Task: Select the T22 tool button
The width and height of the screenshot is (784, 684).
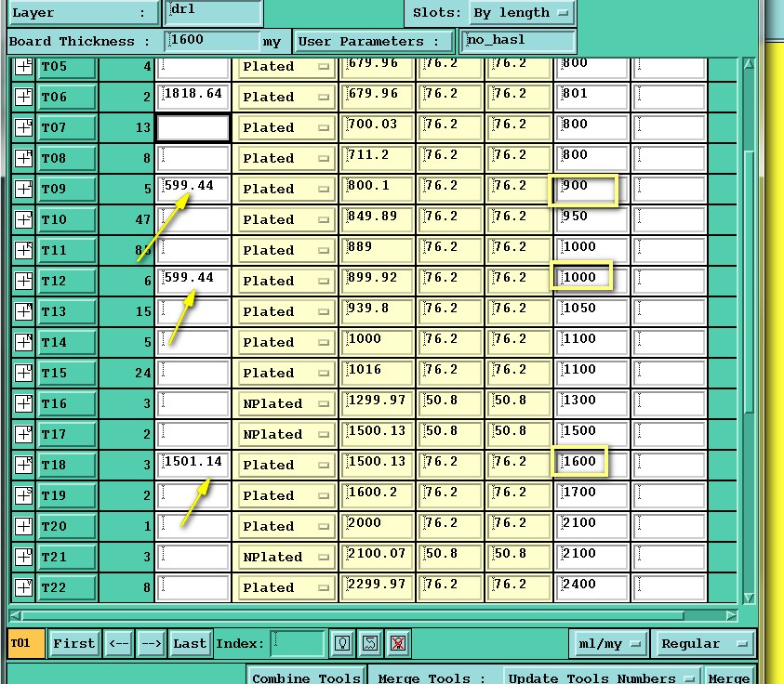Action: (67, 587)
